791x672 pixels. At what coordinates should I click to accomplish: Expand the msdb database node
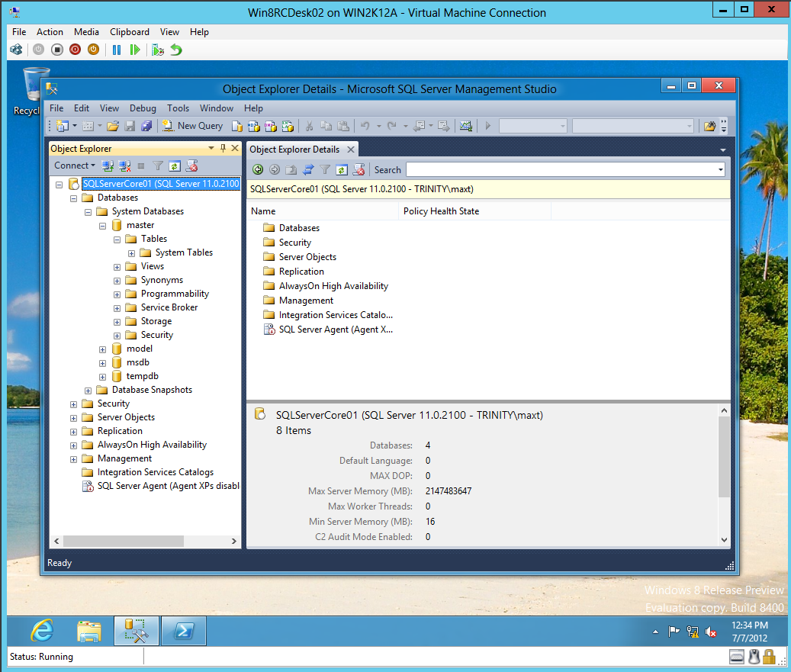click(102, 363)
